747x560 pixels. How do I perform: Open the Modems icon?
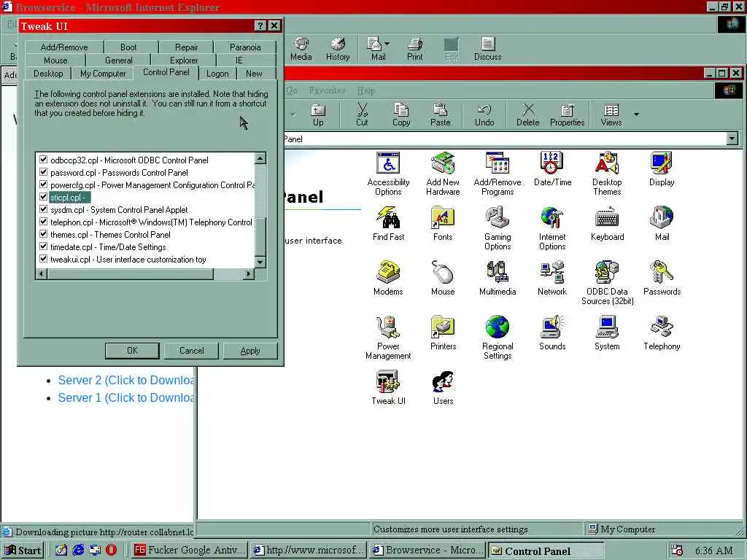point(388,279)
